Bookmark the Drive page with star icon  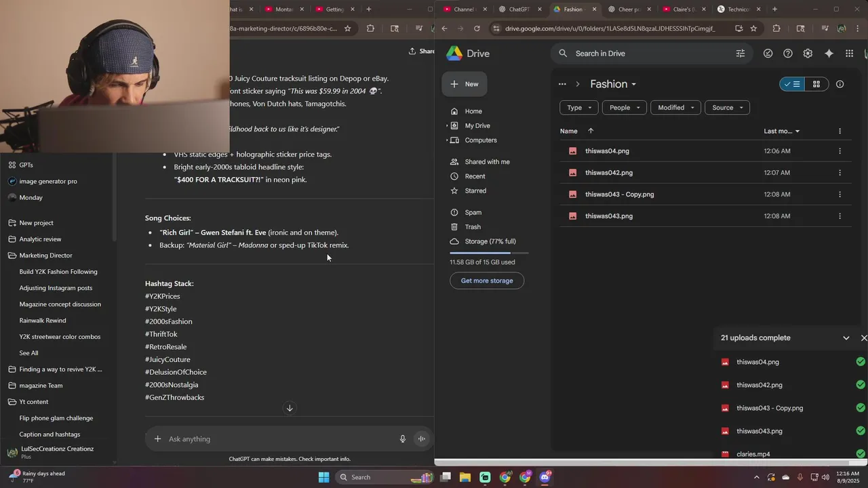753,28
